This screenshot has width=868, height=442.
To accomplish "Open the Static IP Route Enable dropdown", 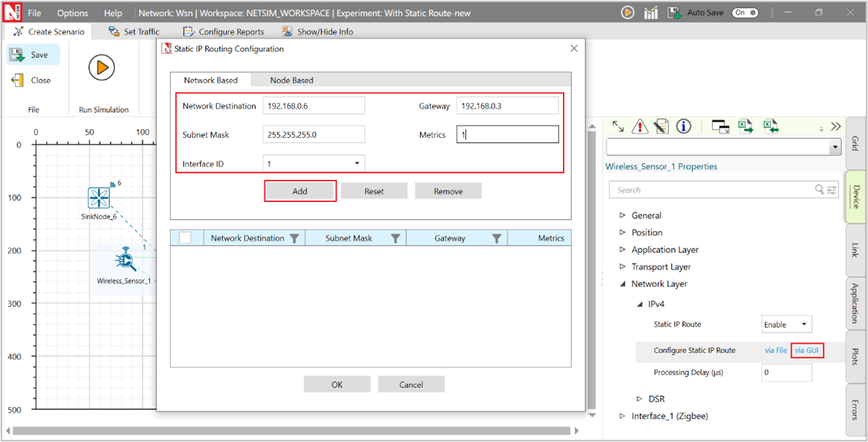I will click(x=786, y=325).
